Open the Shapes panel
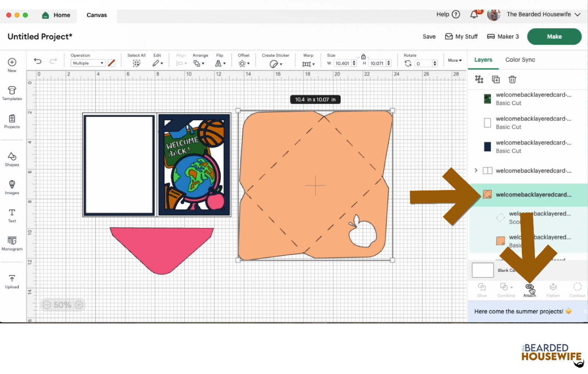Screen dimensions: 588x374 [x=12, y=159]
